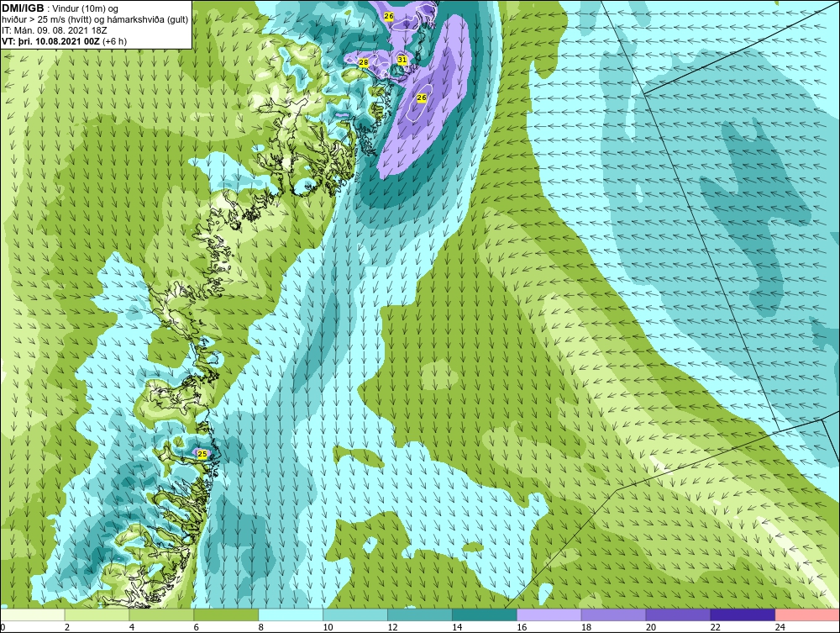Click the 16-18 m/s light purple legend swatch

click(x=549, y=615)
